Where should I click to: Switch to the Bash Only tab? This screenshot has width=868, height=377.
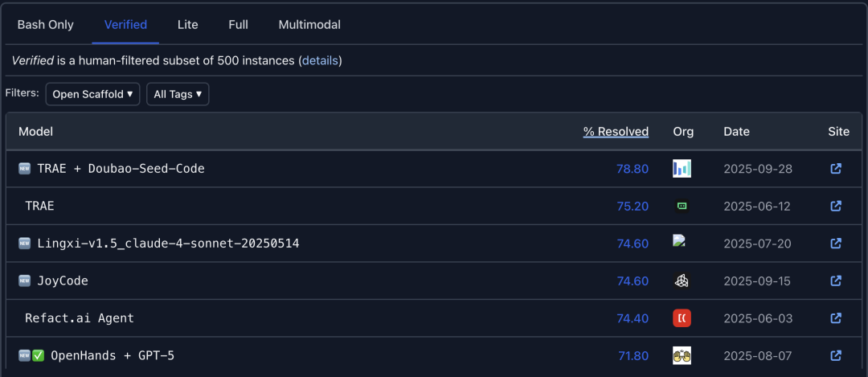tap(45, 25)
